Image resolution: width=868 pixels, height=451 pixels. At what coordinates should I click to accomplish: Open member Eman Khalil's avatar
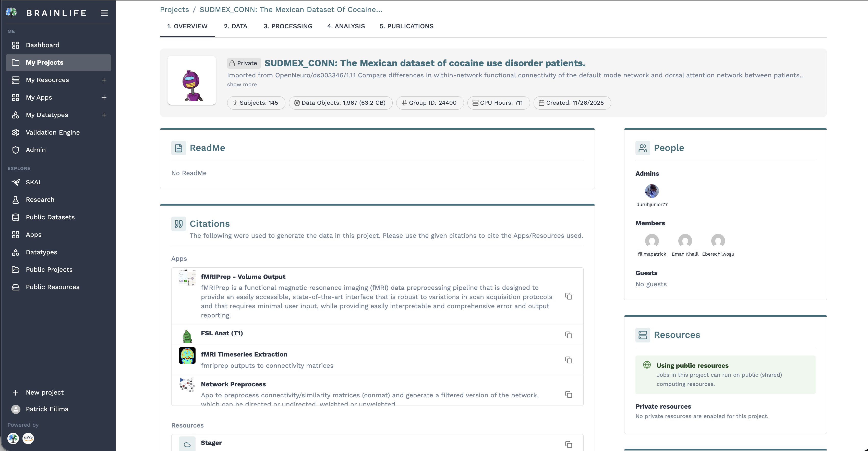(685, 241)
